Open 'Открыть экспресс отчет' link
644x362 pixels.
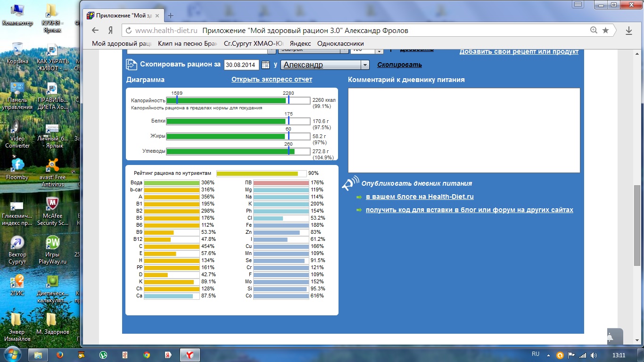[x=272, y=80]
